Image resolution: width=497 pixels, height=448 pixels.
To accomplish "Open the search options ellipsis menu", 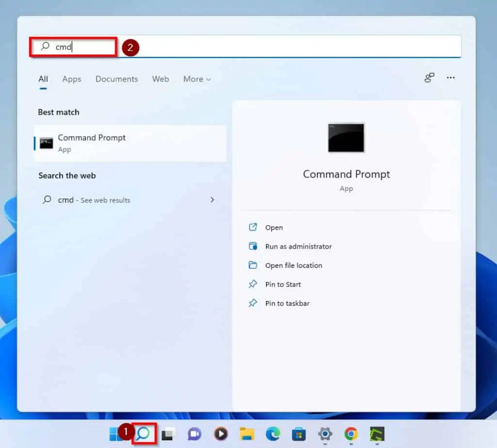I will click(x=451, y=78).
